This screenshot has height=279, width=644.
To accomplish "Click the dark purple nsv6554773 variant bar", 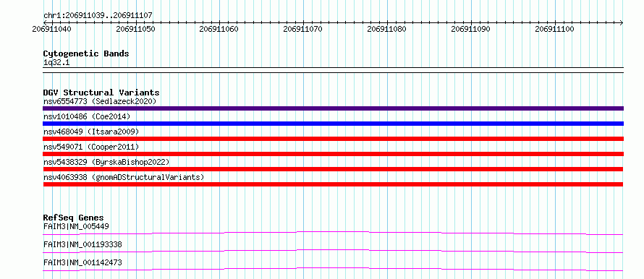I will 333,108.
